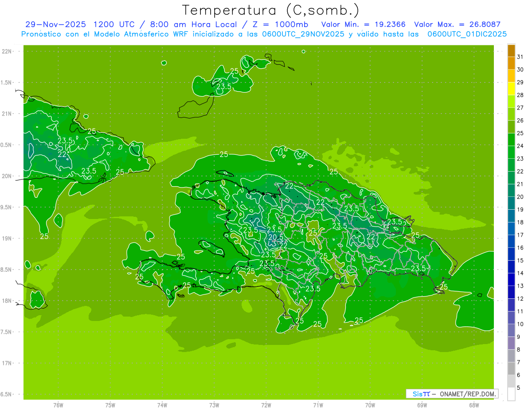This screenshot has width=532, height=411.
Task: Click the "71W" longitude axis label
Action: (x=318, y=405)
